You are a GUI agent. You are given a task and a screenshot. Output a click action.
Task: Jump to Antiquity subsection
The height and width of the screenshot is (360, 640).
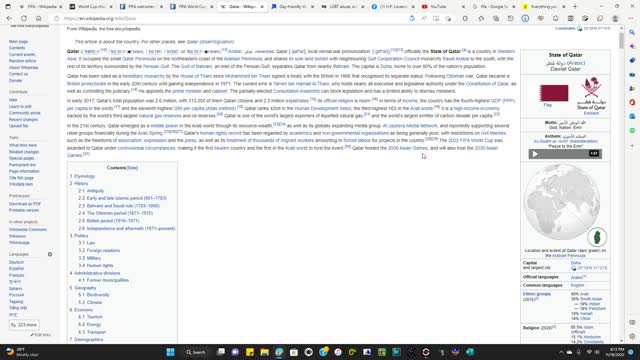95,191
